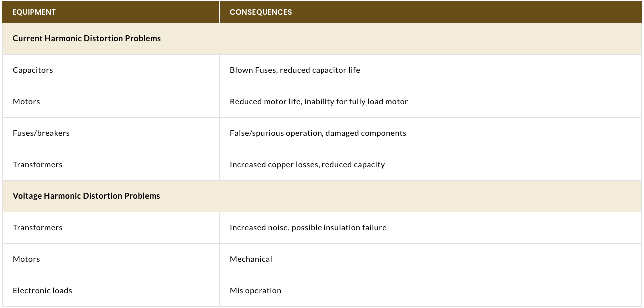Click the CONSEQUENCES column header
644x308 pixels.
pos(261,12)
